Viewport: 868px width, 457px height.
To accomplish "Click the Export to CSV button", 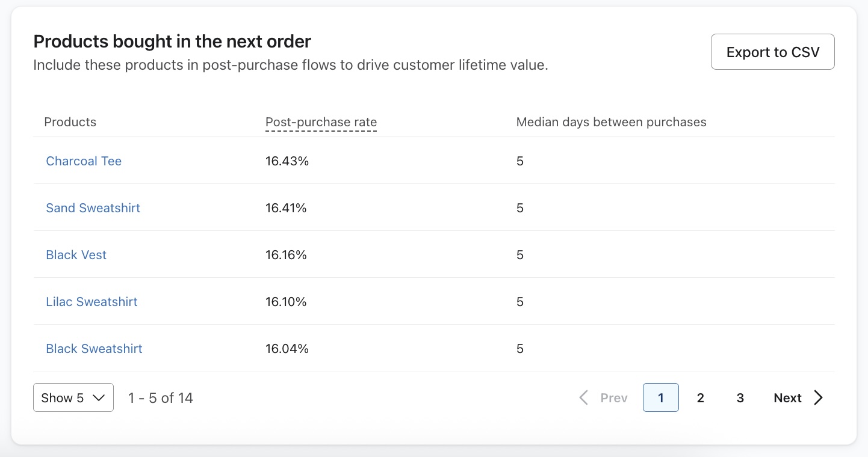I will (x=772, y=52).
